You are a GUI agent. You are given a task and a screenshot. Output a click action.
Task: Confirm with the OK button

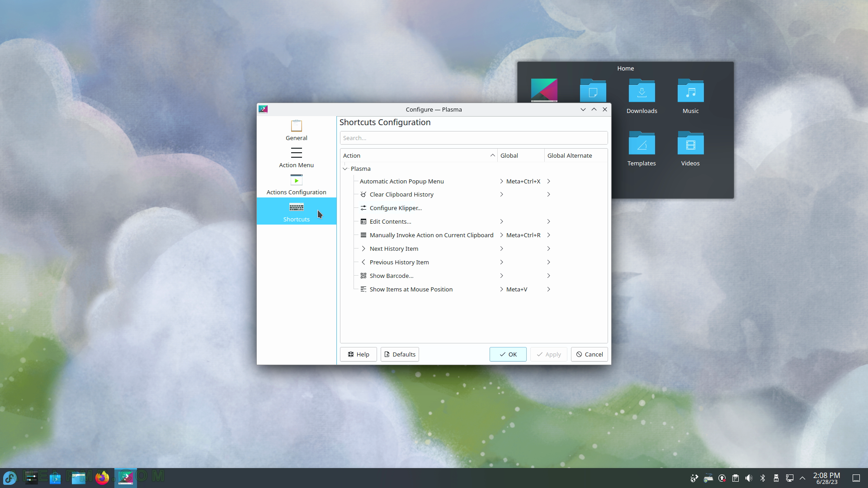[508, 354]
